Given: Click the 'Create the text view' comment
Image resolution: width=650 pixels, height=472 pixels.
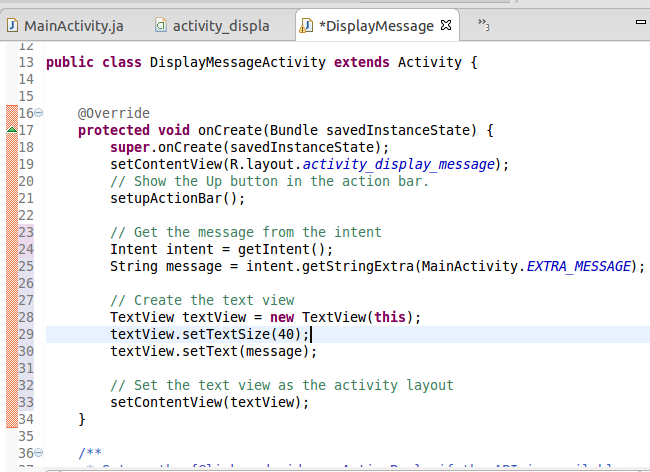Looking at the screenshot, I should (x=202, y=300).
